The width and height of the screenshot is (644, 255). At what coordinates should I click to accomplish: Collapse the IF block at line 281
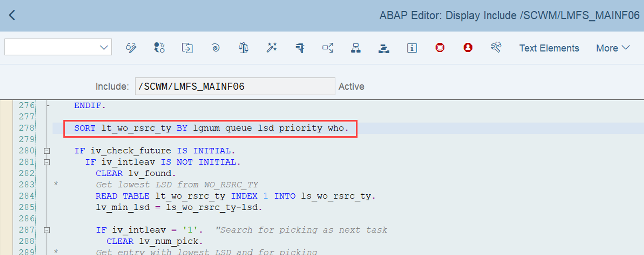(x=47, y=162)
